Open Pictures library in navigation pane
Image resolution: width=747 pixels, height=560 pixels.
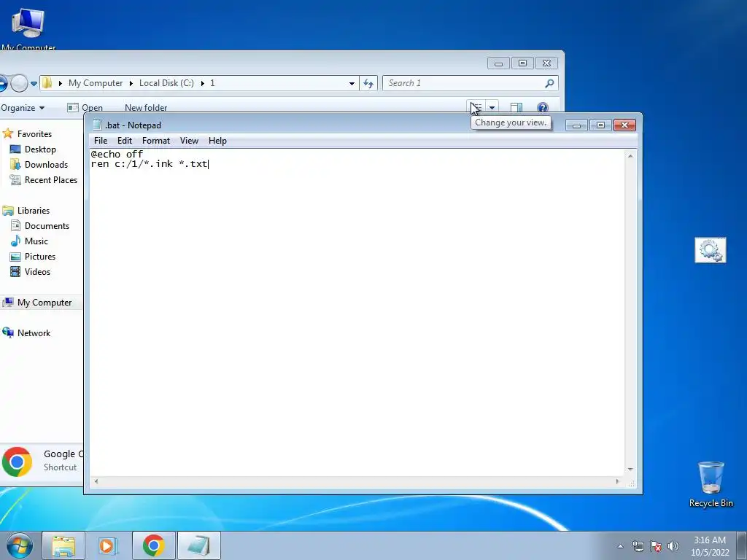40,256
